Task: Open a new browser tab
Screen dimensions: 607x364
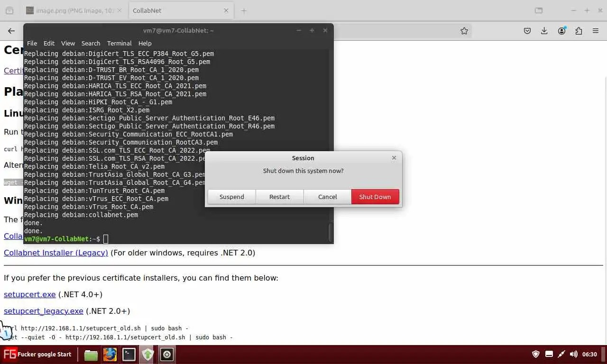Action: pos(244,10)
